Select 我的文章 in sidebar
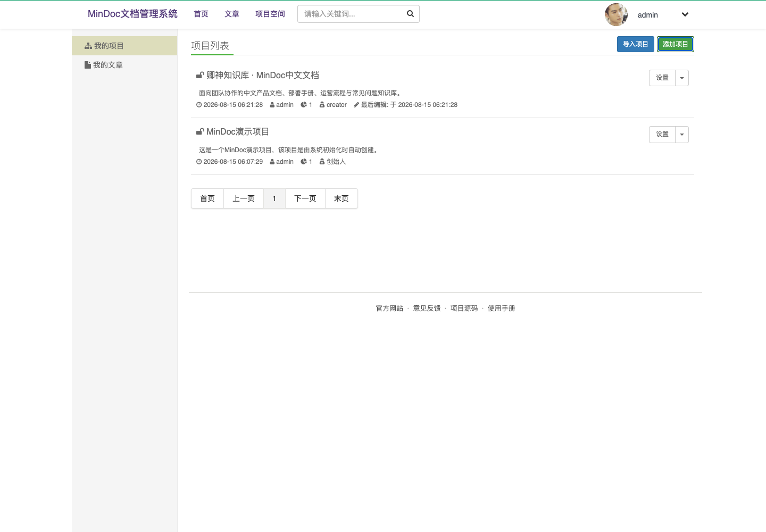 pos(124,65)
